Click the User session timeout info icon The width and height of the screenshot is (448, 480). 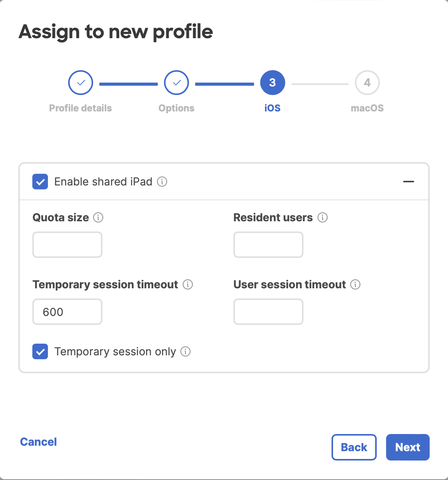(x=356, y=285)
